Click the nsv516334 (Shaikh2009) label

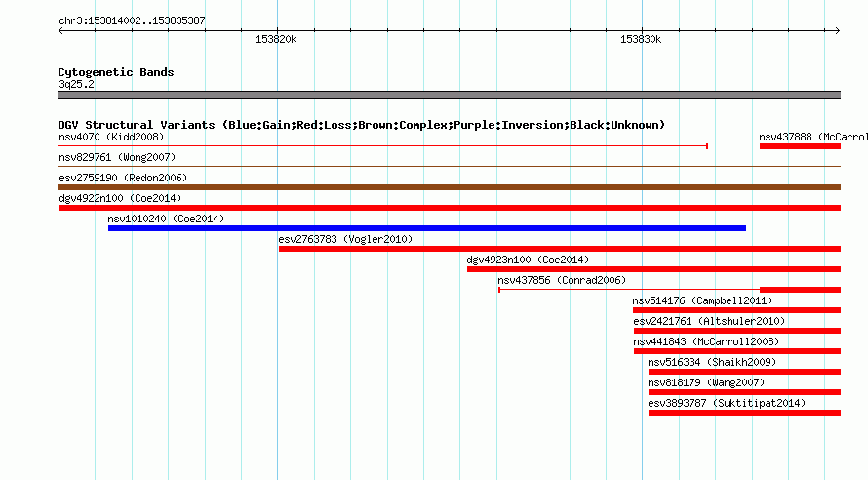[712, 362]
